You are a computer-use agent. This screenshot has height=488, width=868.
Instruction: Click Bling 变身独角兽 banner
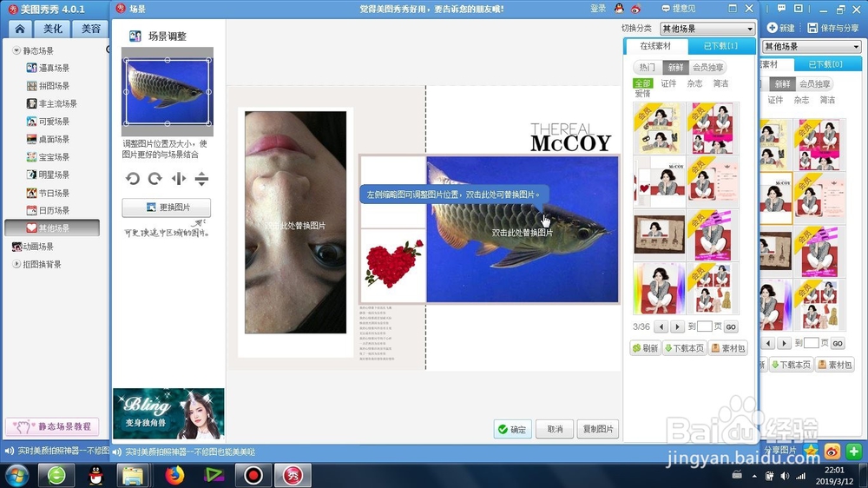coord(168,413)
